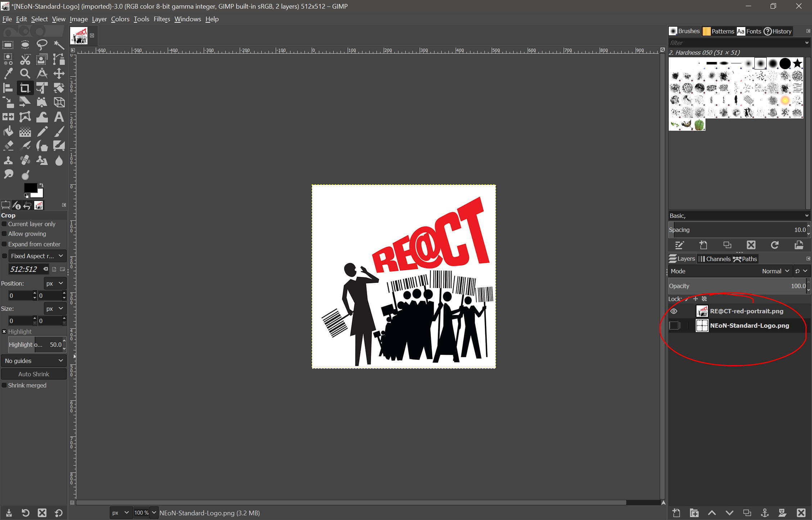The height and width of the screenshot is (520, 812).
Task: Select the Ellipse Select tool
Action: tap(25, 45)
